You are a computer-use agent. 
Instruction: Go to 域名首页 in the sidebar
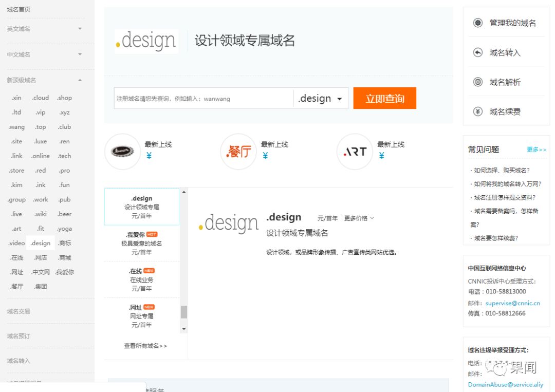pos(18,10)
